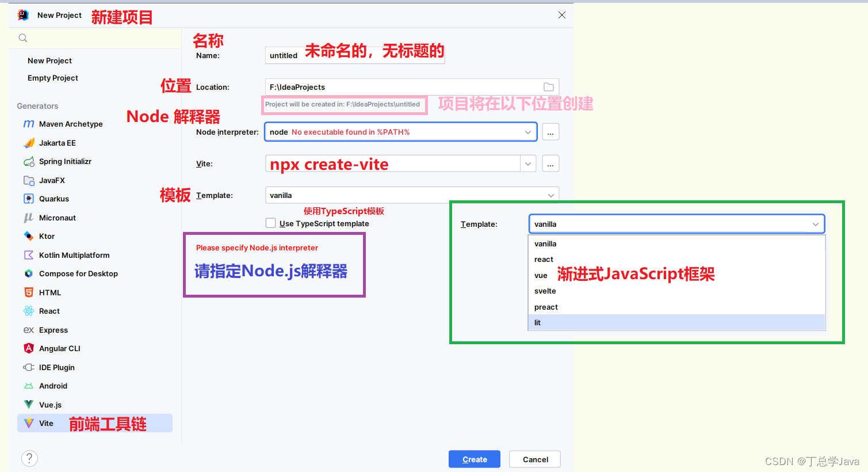Click the Express generator icon

point(29,330)
